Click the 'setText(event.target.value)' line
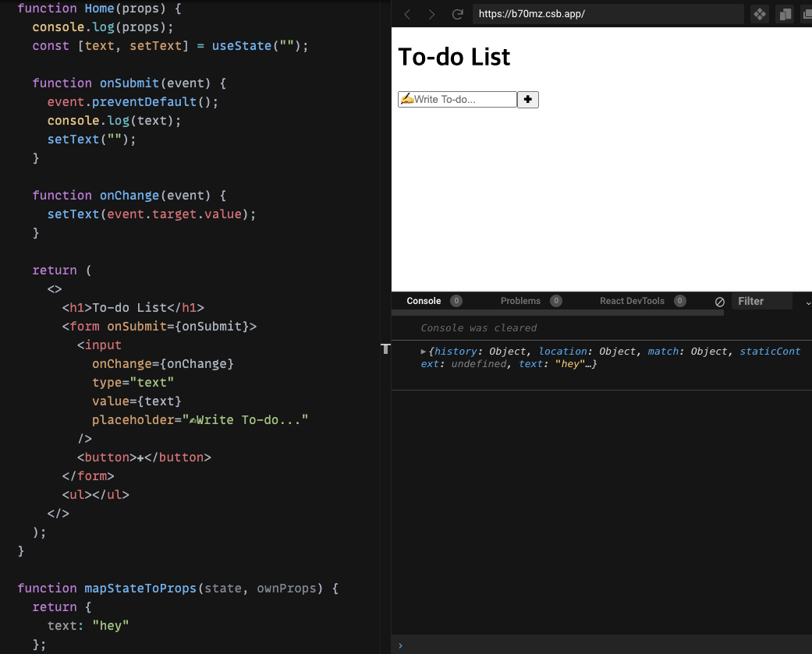Screen dimensions: 812x654 (x=152, y=214)
